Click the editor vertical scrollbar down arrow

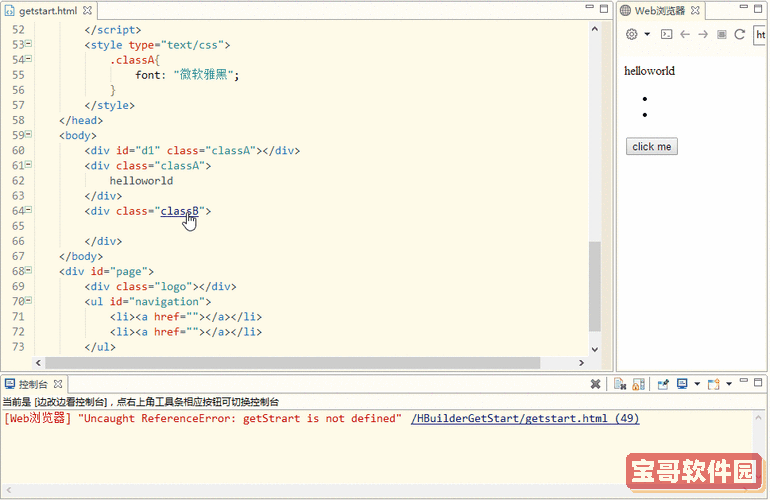pos(595,349)
